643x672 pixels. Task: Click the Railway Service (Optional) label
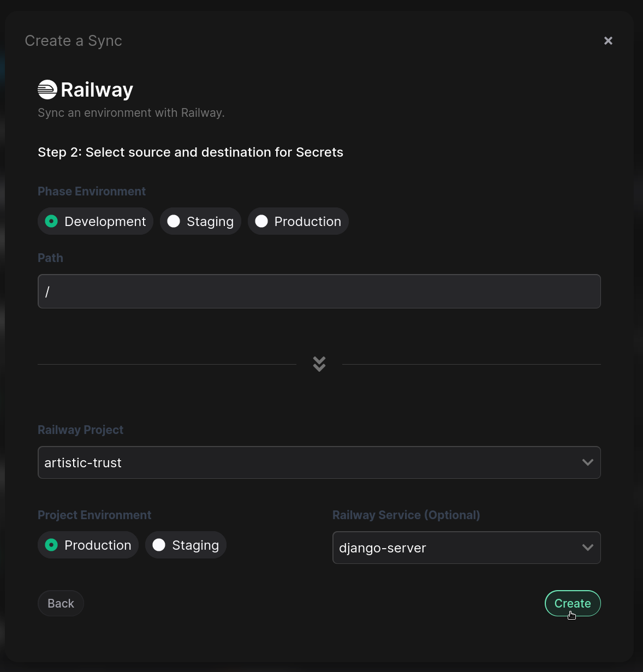coord(406,515)
